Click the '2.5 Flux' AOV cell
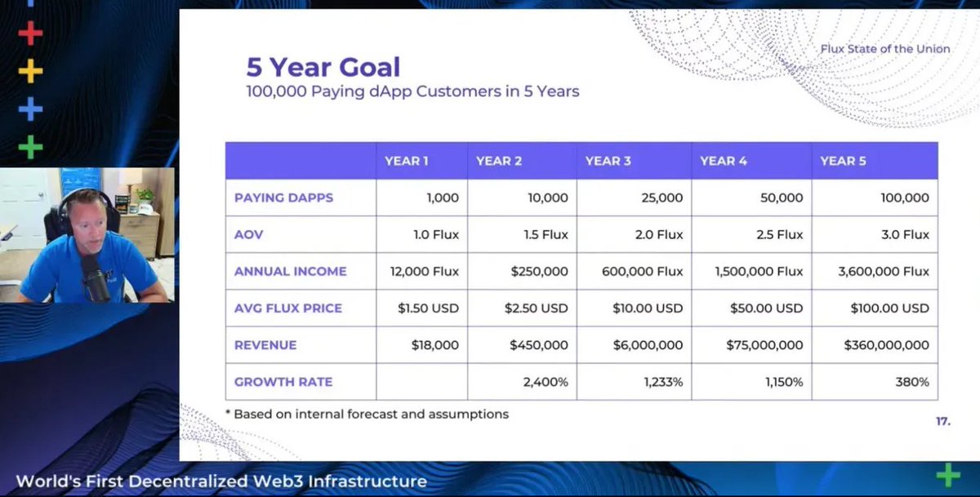The height and width of the screenshot is (497, 980). click(x=751, y=234)
